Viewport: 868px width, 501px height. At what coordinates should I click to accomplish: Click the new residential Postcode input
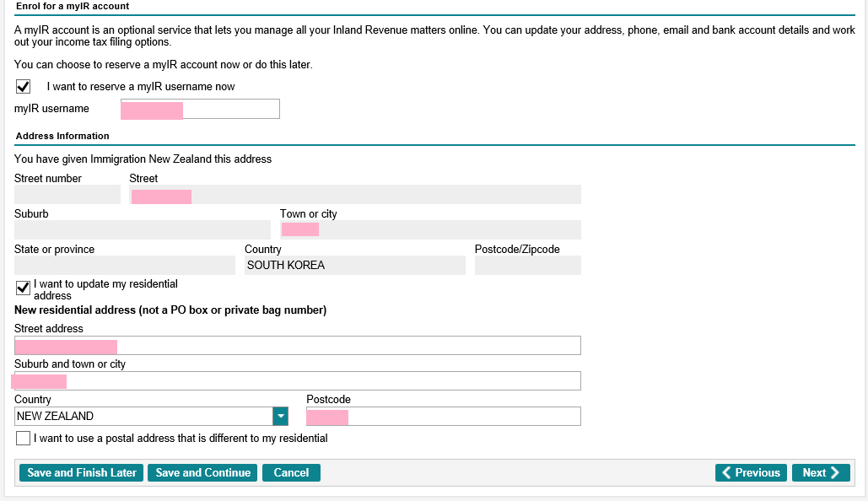pos(443,416)
